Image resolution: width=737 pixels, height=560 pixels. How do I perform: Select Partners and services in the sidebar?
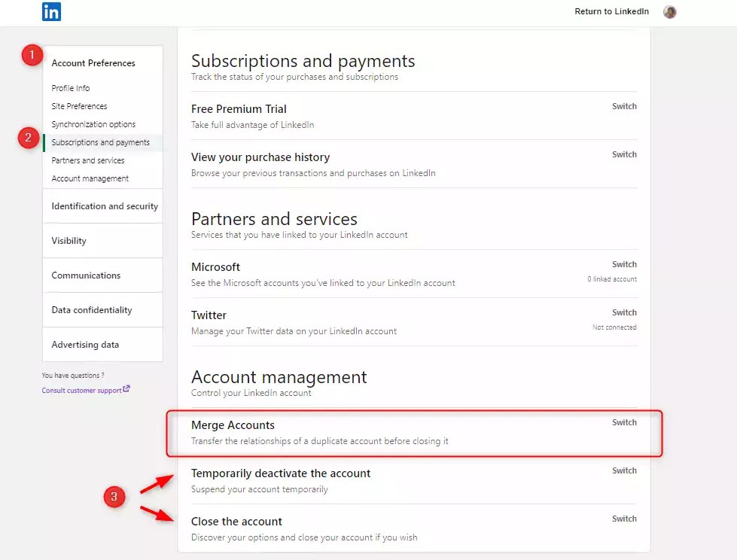(90, 160)
